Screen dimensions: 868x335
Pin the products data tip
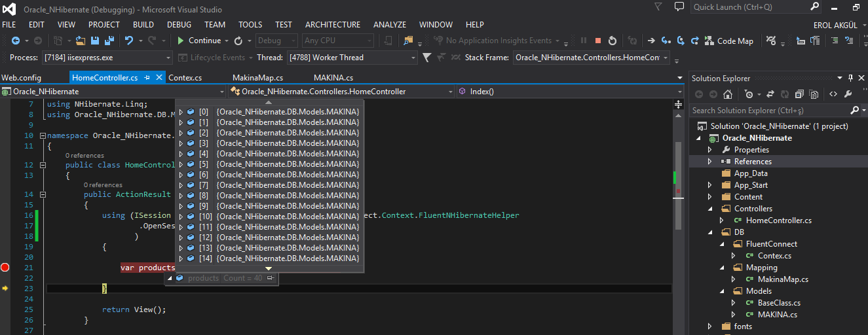pos(271,278)
